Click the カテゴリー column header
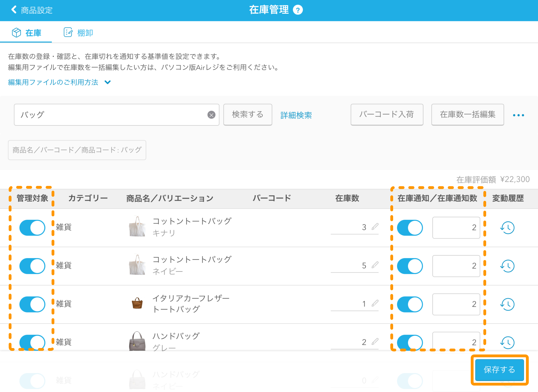Screen dimensions: 538x392 tap(88, 198)
